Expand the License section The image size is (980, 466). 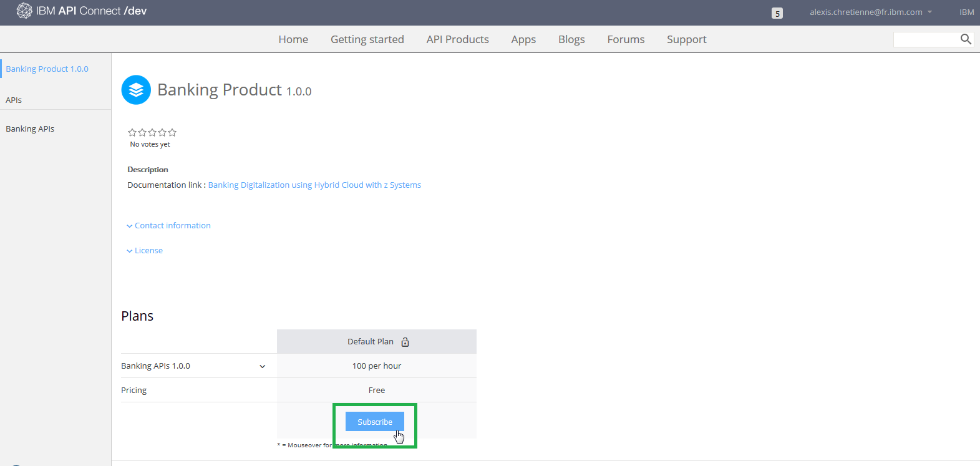(145, 250)
